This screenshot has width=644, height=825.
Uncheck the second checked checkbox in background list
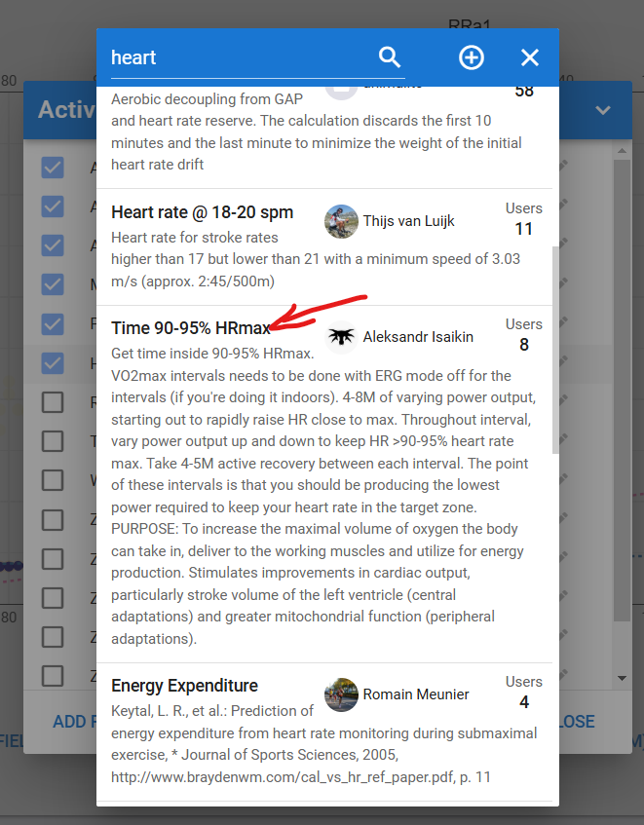coord(53,206)
